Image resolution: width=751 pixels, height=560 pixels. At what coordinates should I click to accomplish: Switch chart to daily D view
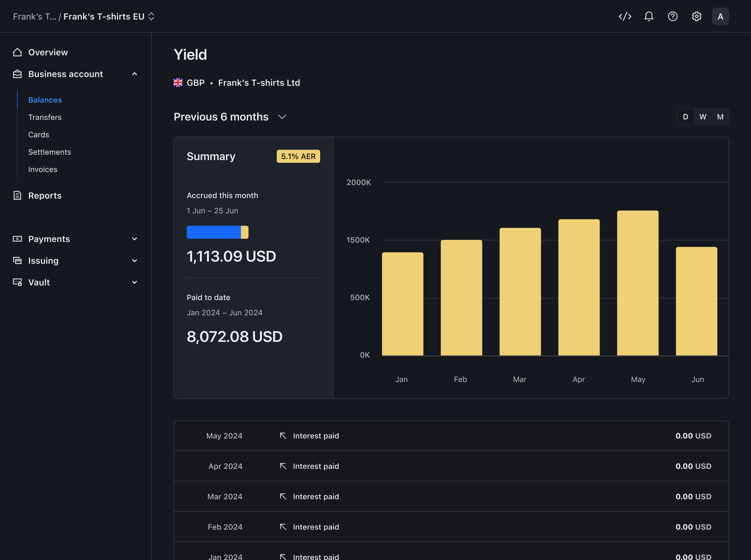(x=685, y=117)
